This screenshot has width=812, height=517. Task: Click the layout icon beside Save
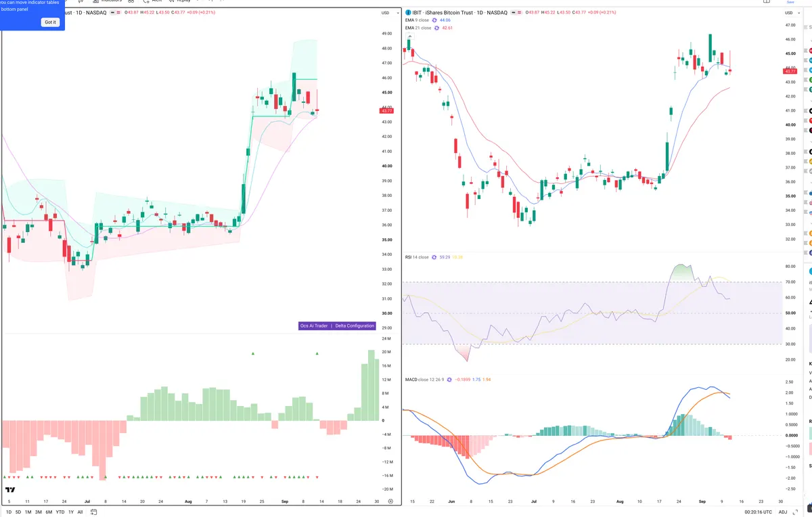click(x=765, y=2)
